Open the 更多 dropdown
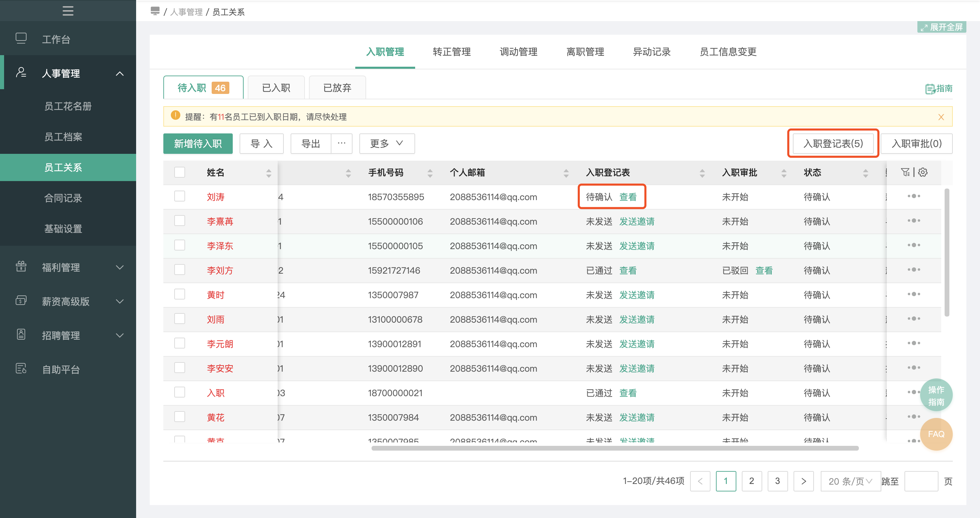The height and width of the screenshot is (518, 980). [x=387, y=144]
